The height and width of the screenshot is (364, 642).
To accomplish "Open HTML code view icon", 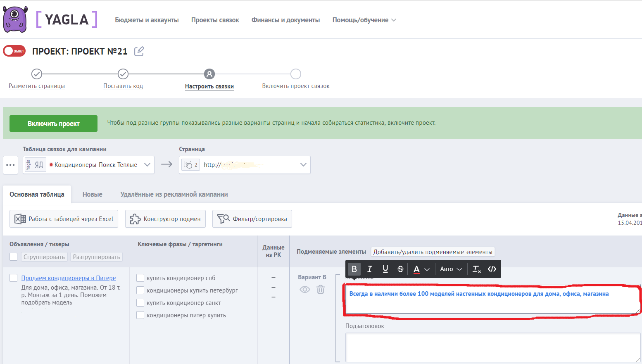I will (x=492, y=269).
